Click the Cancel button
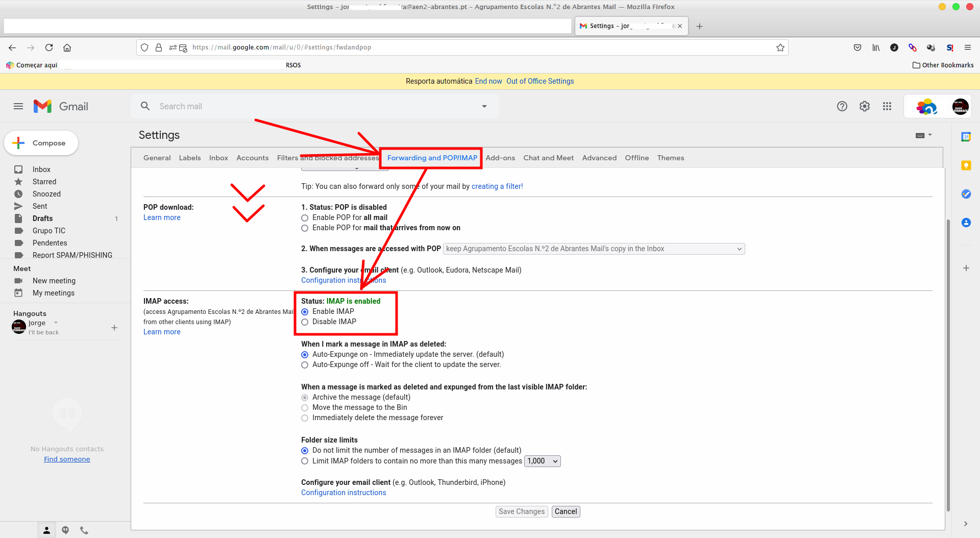 pos(566,511)
